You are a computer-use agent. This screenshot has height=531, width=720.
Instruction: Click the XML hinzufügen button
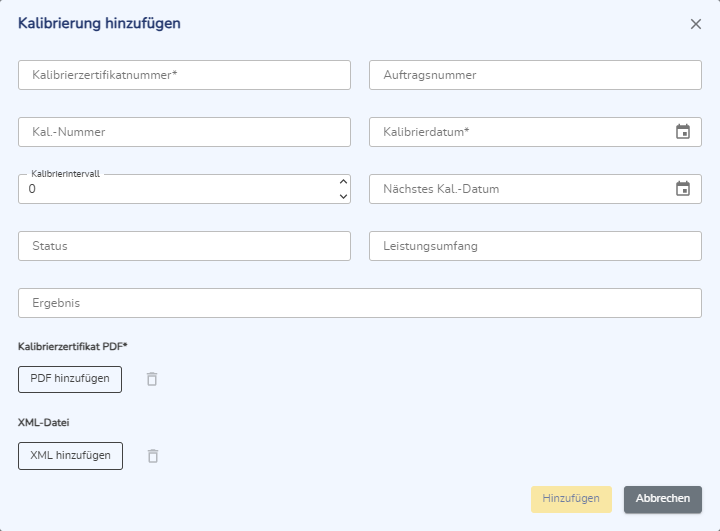click(70, 456)
